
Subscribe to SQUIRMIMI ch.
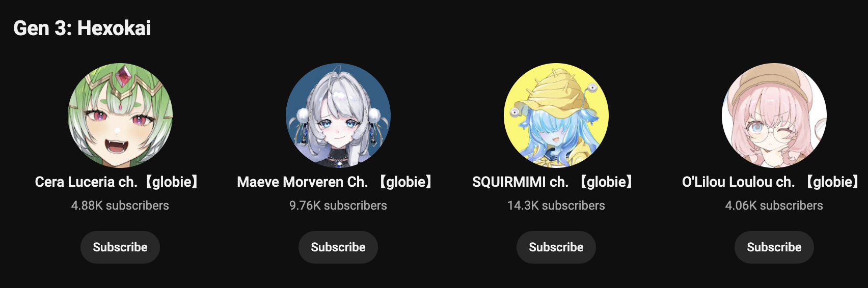[556, 247]
